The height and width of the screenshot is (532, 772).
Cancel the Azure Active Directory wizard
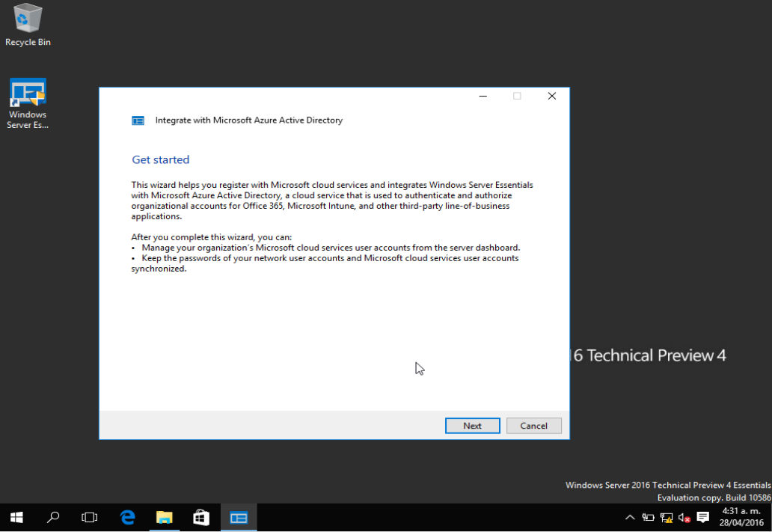coord(533,426)
